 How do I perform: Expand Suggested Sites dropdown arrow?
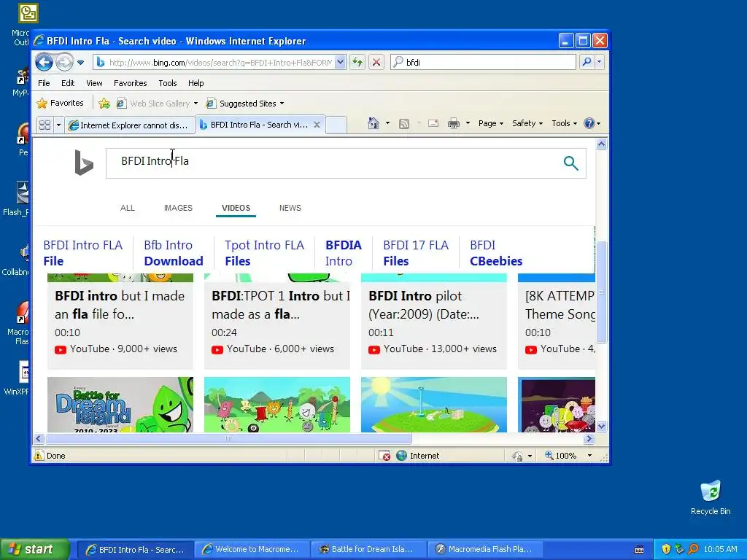282,104
